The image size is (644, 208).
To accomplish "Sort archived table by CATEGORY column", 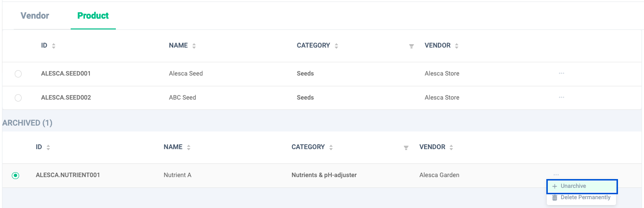I will (x=331, y=147).
